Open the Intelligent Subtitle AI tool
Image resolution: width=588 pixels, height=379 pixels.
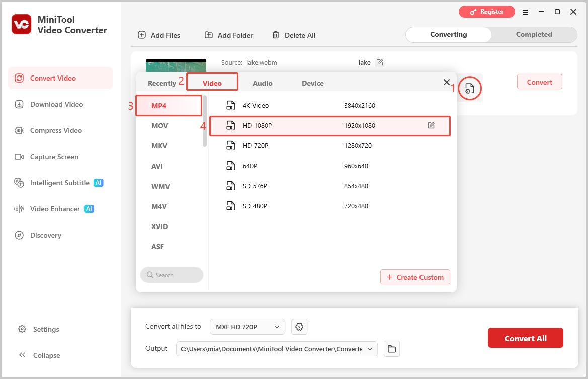[x=58, y=183]
